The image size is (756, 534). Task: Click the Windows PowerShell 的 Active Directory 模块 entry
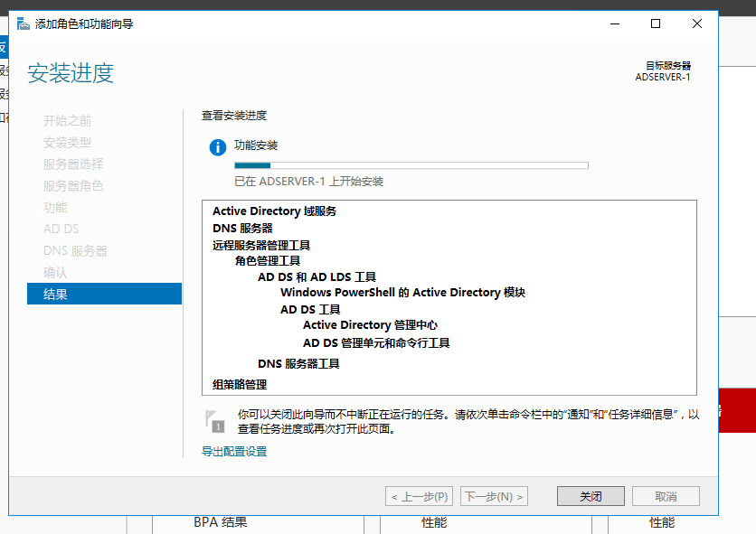(x=403, y=293)
